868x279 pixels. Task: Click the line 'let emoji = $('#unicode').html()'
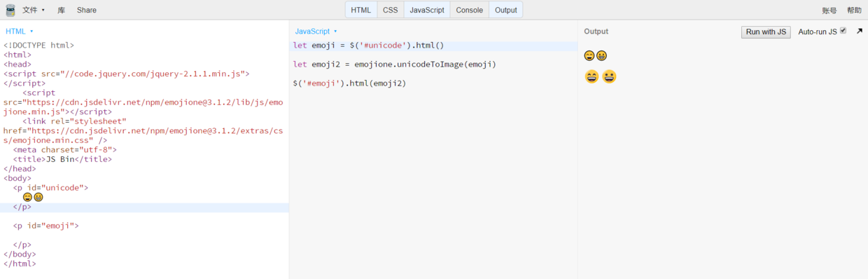point(368,46)
